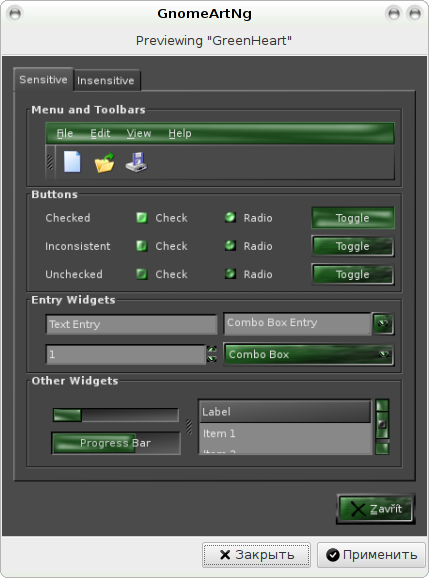The width and height of the screenshot is (429, 578).
Task: Click the scrollbar up arrow button
Action: coord(382,405)
